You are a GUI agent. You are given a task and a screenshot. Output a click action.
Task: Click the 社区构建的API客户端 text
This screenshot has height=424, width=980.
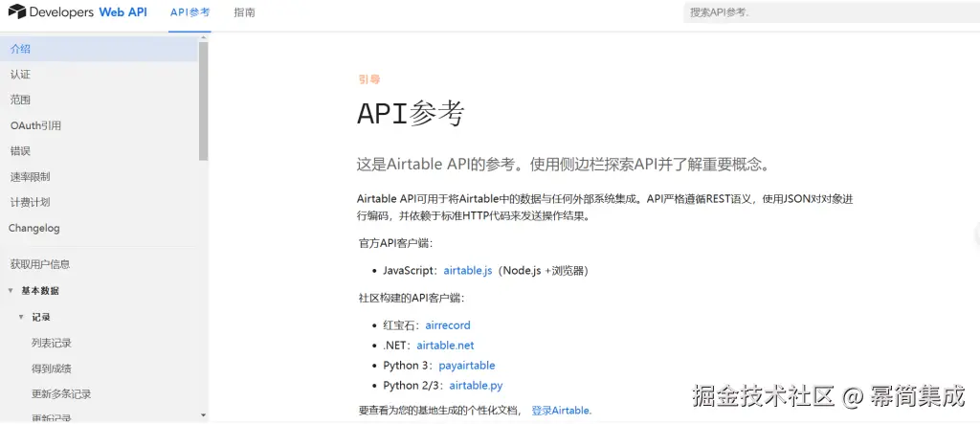(x=411, y=298)
